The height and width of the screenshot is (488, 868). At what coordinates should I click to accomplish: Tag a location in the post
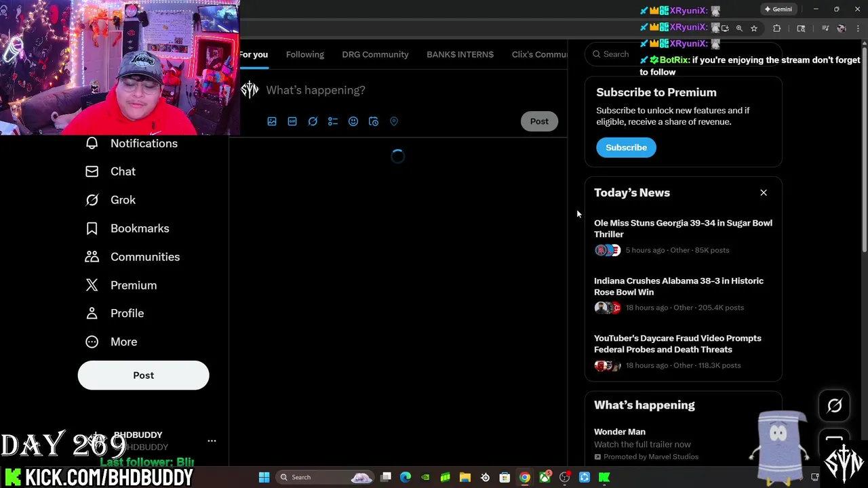(x=394, y=121)
